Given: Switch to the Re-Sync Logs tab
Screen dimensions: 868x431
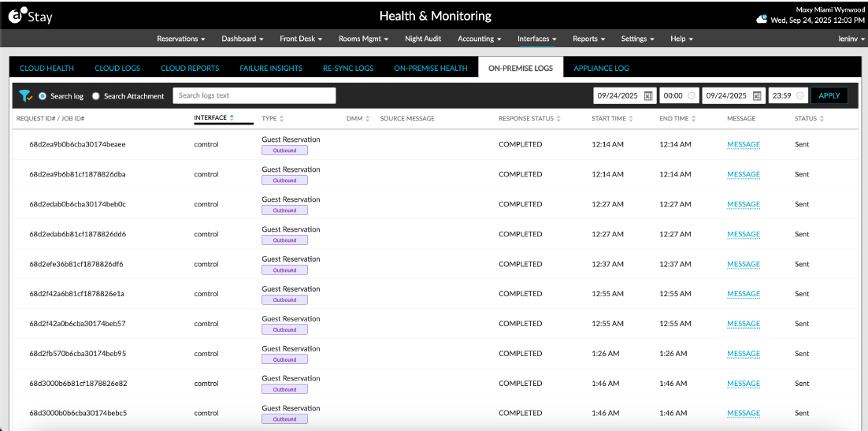Looking at the screenshot, I should 348,69.
